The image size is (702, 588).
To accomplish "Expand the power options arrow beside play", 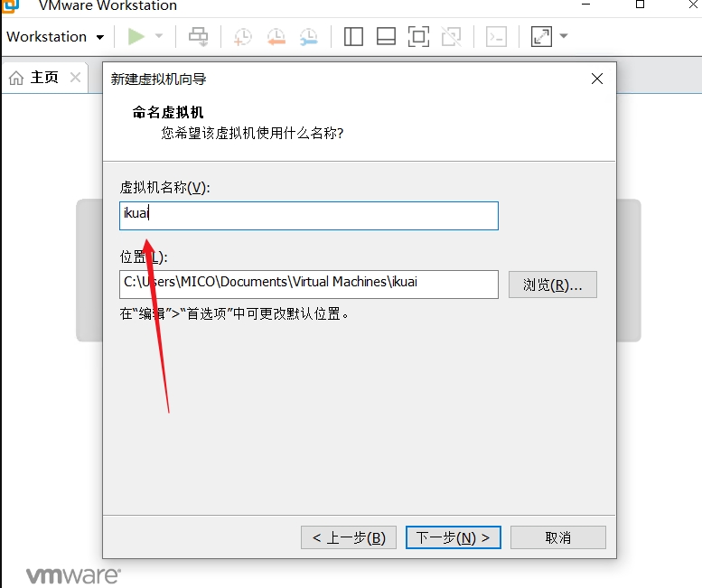I will pos(159,36).
